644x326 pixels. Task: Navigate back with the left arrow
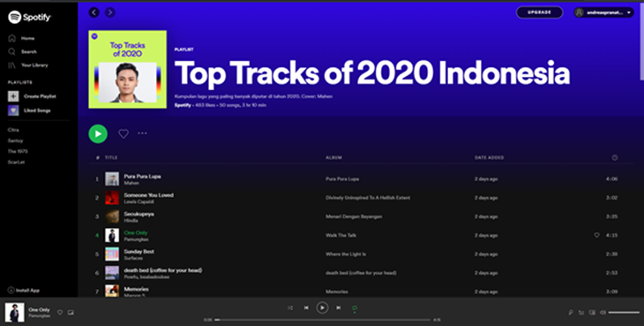coord(94,12)
